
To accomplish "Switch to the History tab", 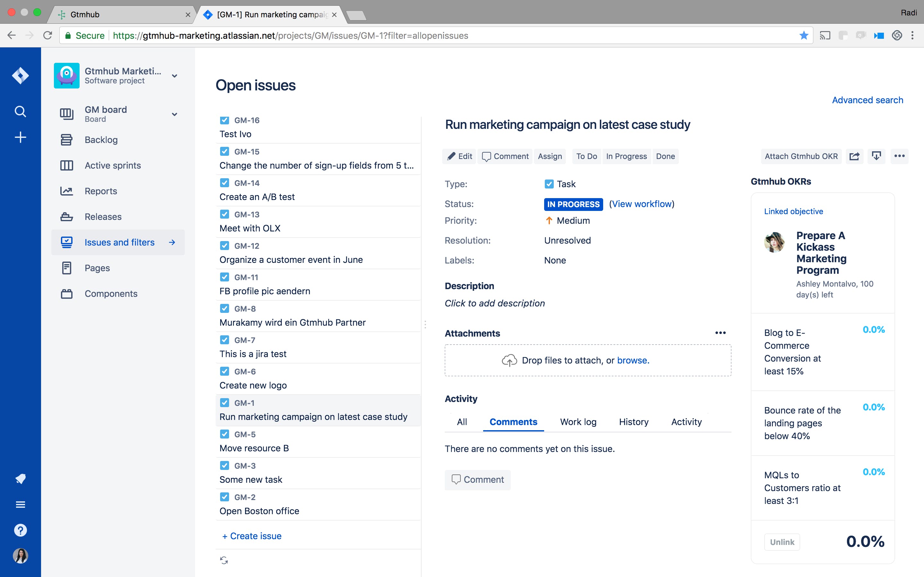I will (x=633, y=422).
